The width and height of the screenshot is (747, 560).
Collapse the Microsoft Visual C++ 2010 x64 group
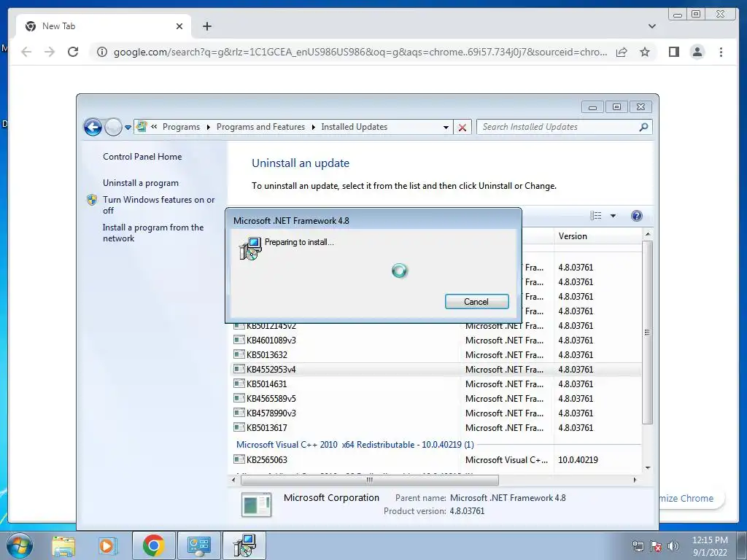[x=355, y=444]
